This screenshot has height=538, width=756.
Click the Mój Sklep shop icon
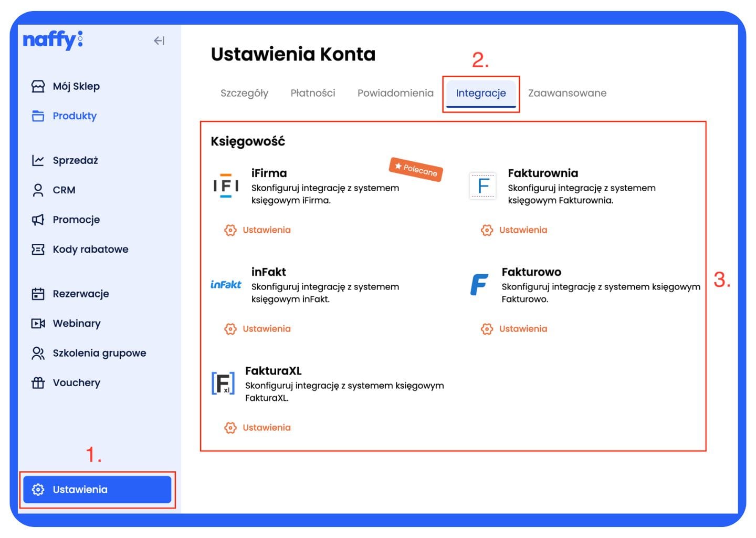[x=38, y=86]
